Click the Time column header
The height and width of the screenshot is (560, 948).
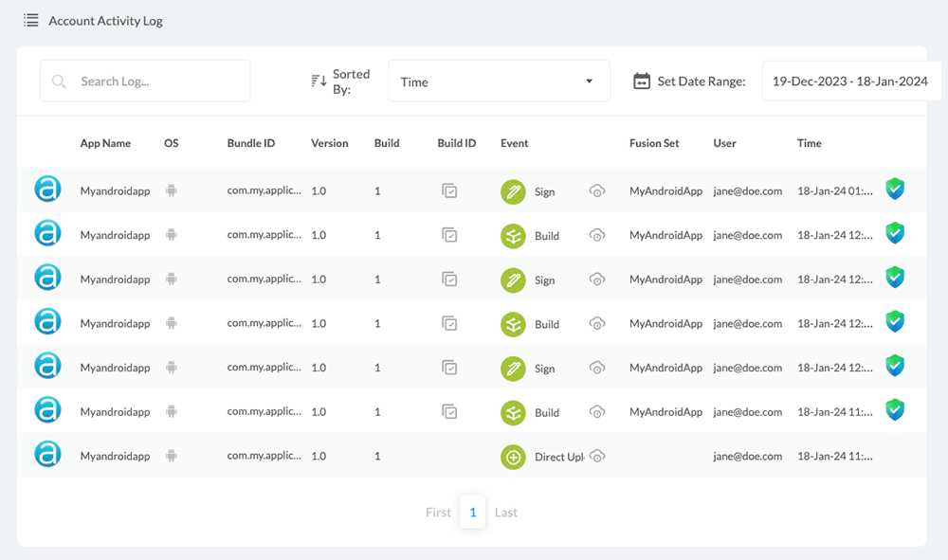tap(809, 143)
